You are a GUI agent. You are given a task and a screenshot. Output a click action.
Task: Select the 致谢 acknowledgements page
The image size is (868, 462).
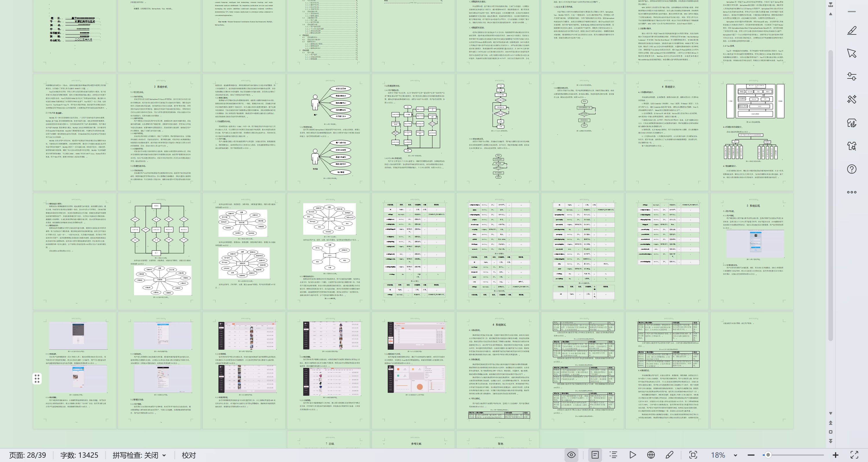[498, 440]
